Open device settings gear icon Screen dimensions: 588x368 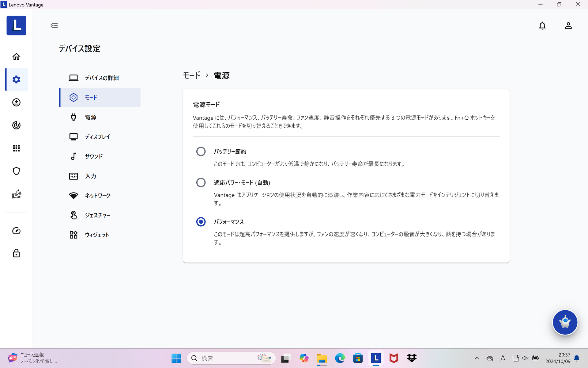[16, 79]
